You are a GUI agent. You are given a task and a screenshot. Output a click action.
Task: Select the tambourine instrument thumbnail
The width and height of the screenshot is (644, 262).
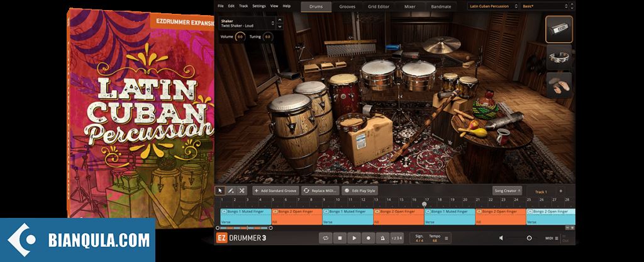click(x=559, y=57)
